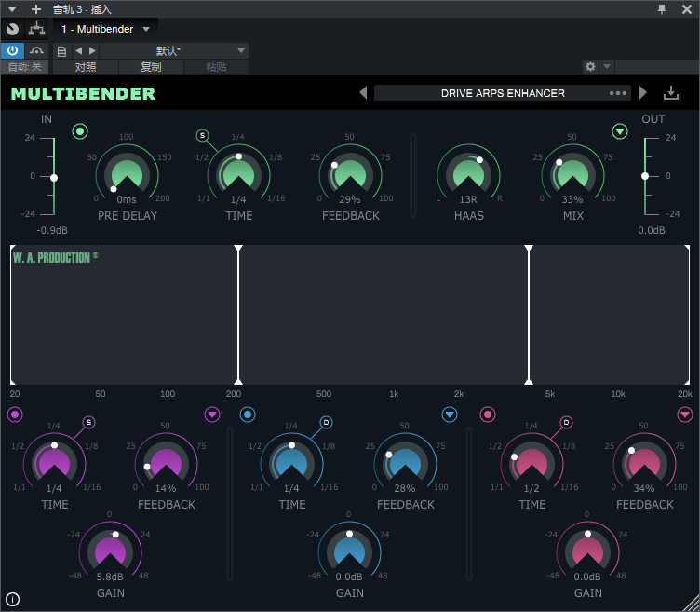Adjust the IN gain slider handle

pyautogui.click(x=54, y=178)
